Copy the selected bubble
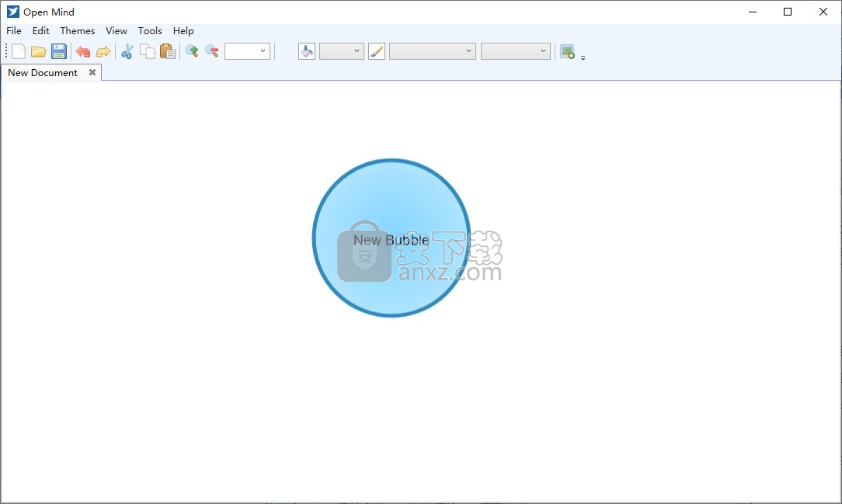This screenshot has width=842, height=504. click(147, 51)
